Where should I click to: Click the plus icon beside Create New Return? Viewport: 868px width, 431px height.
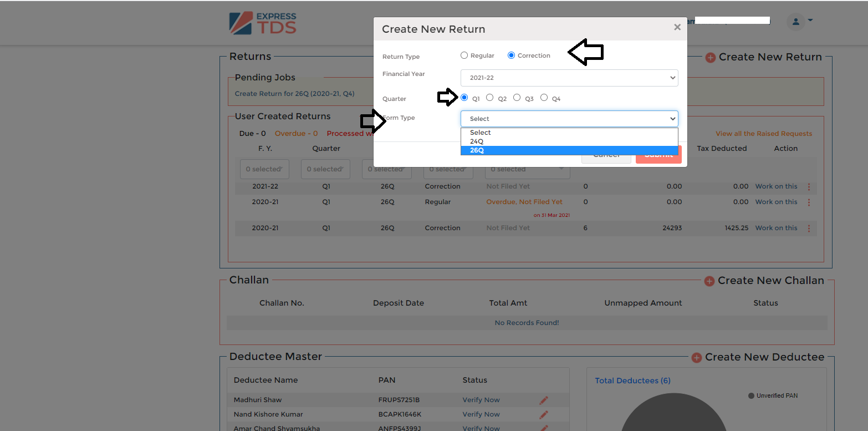(710, 57)
